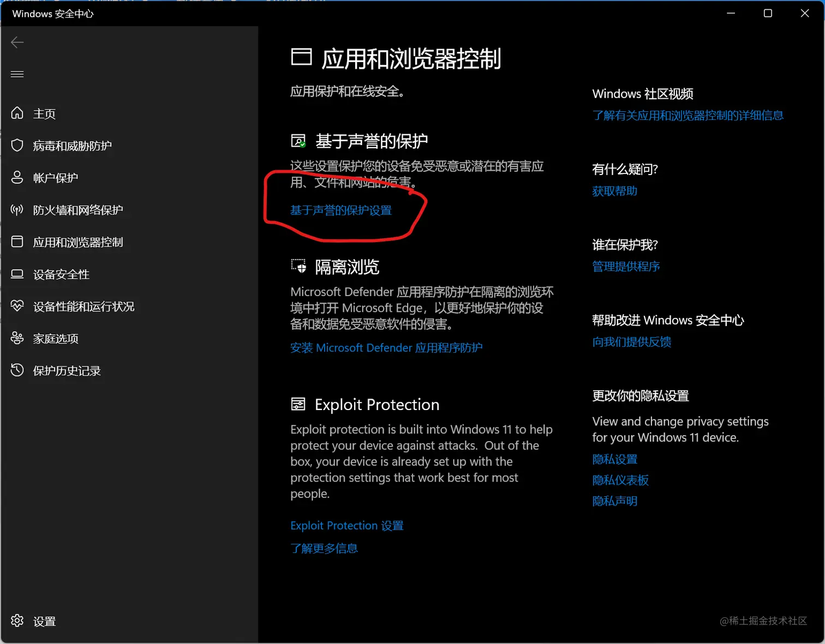This screenshot has height=644, width=825.
Task: Click the person icon for 帐户保护
Action: (x=17, y=177)
